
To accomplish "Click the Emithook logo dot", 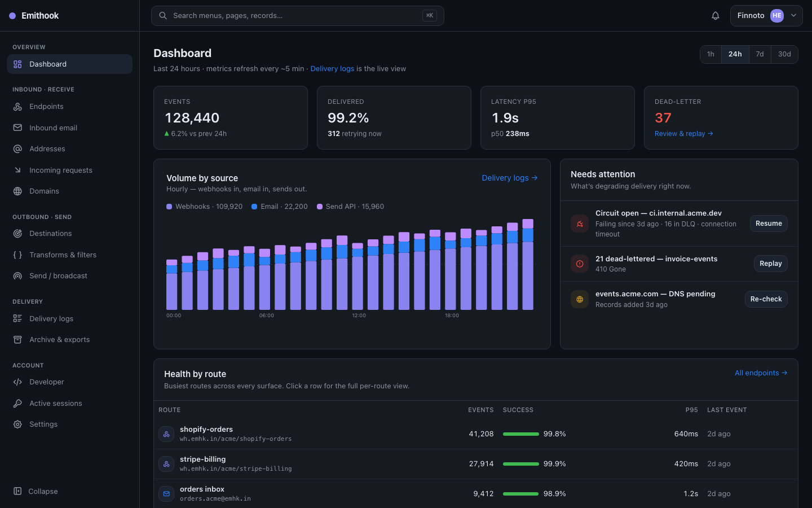I will point(12,16).
